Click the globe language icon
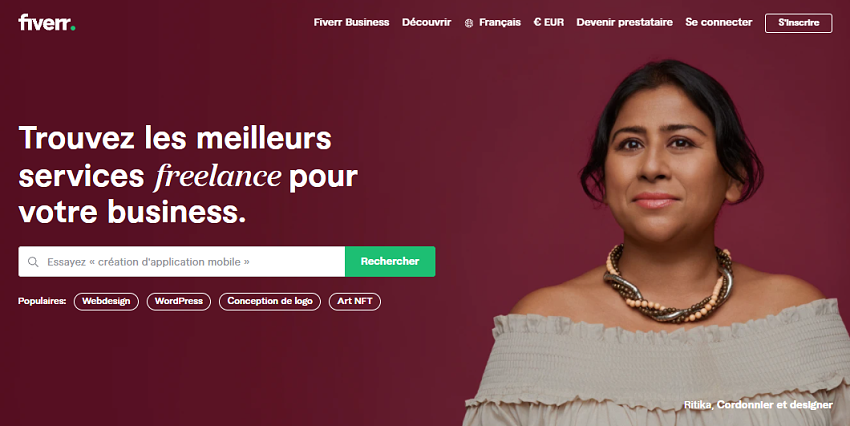This screenshot has width=850, height=426. 469,23
